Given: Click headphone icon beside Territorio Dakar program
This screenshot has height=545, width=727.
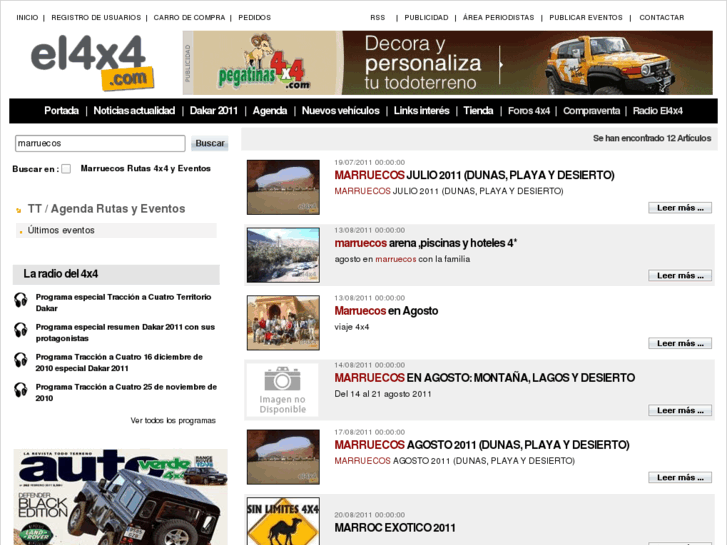Looking at the screenshot, I should tap(20, 300).
